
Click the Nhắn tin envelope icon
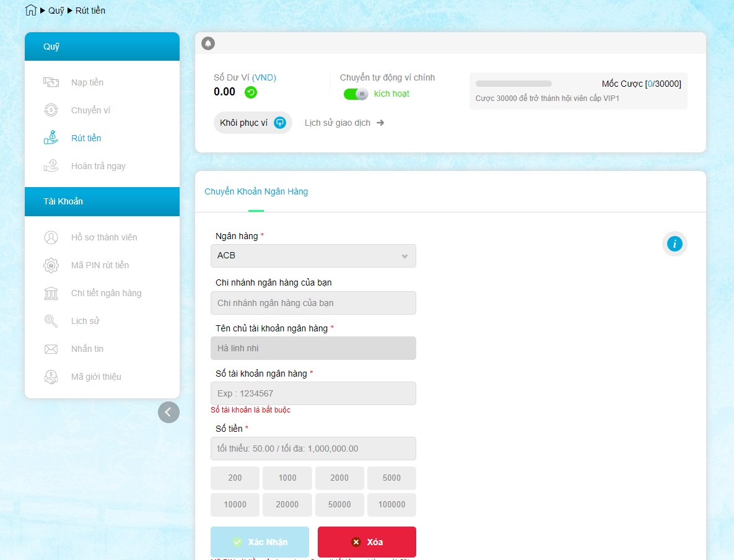(x=51, y=349)
